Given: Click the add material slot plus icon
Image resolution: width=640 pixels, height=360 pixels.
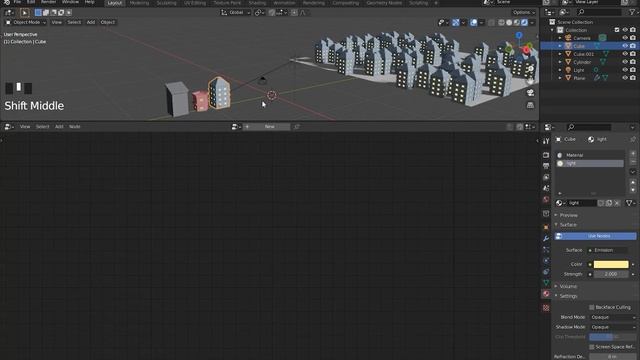Looking at the screenshot, I should pyautogui.click(x=633, y=153).
